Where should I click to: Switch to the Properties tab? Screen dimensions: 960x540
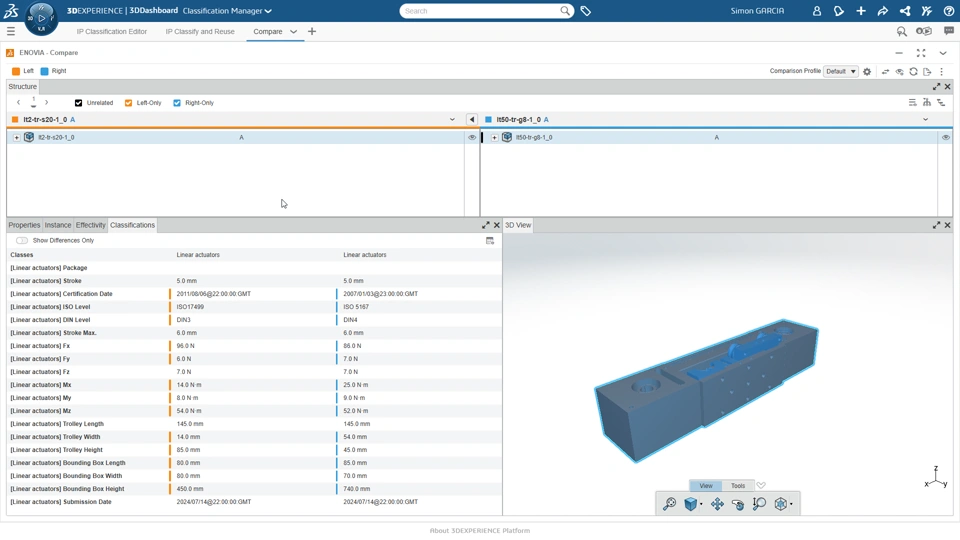coord(24,225)
